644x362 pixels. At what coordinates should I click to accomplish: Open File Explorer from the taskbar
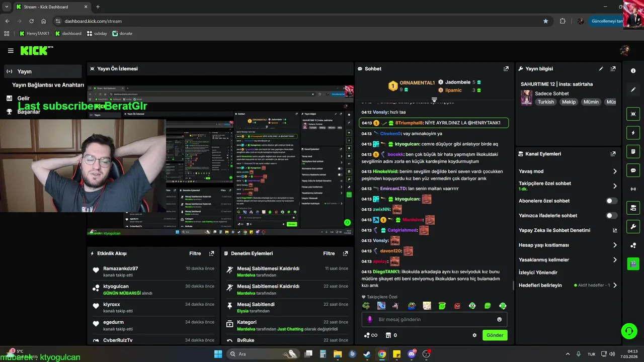click(337, 354)
